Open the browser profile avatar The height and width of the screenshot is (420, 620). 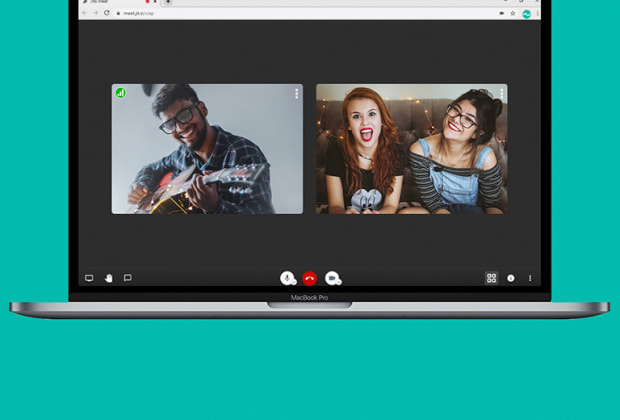526,14
